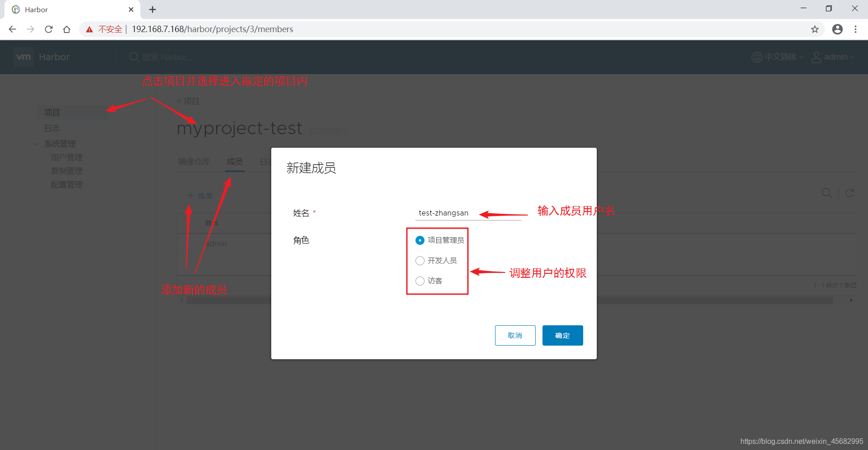Switch to the 镜像仓库 tab
This screenshot has height=450, width=868.
point(194,162)
